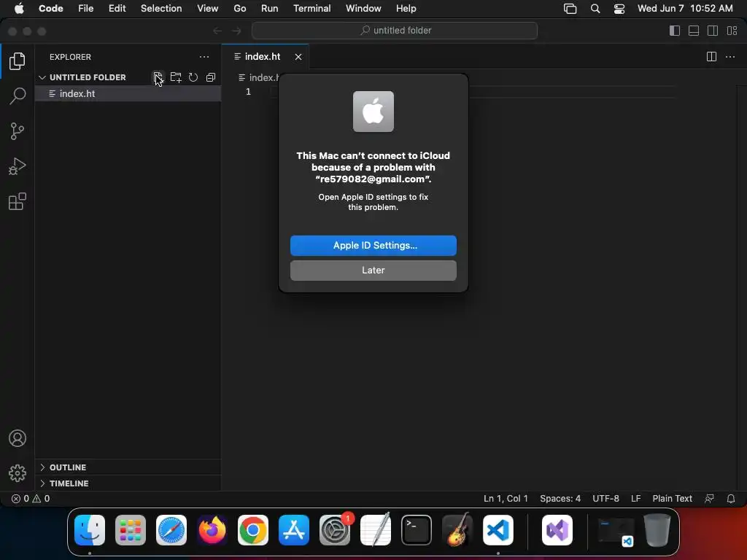This screenshot has width=747, height=560.
Task: Open System Settings from the Dock
Action: pos(334,530)
